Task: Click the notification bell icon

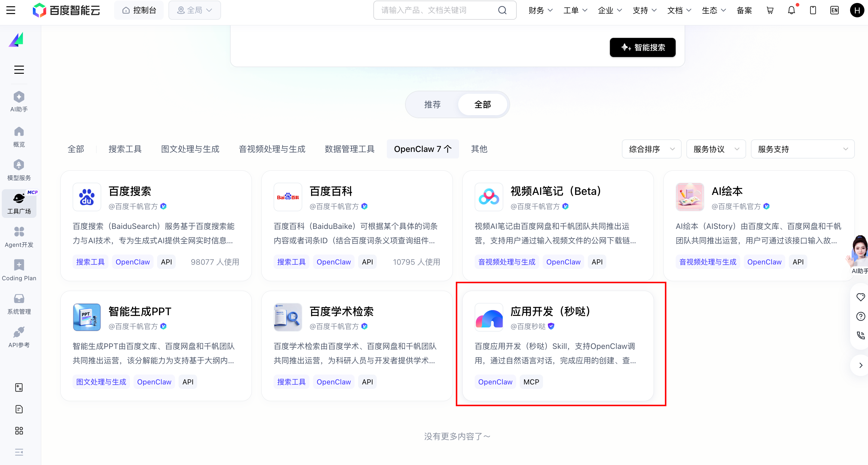Action: (x=791, y=10)
